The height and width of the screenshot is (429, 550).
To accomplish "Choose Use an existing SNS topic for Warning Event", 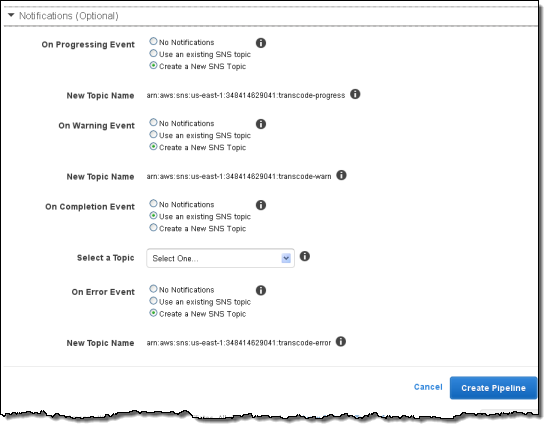I will coord(153,135).
